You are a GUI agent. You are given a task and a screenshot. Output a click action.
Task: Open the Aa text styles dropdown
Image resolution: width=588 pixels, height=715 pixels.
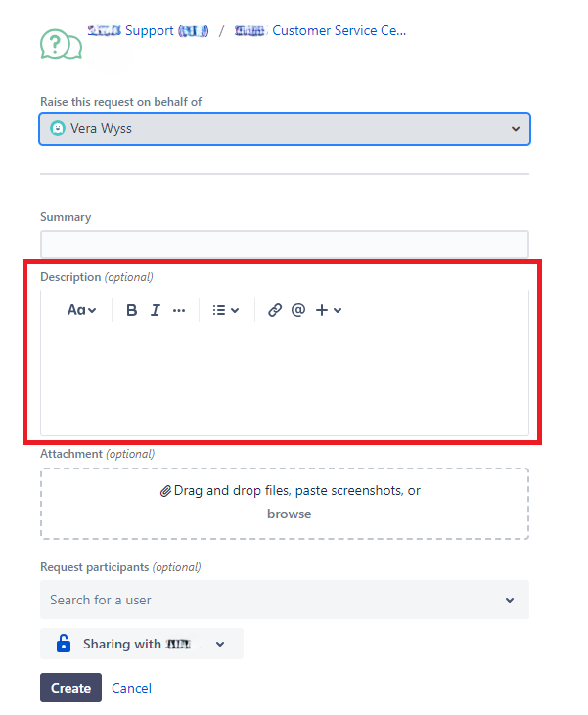81,310
